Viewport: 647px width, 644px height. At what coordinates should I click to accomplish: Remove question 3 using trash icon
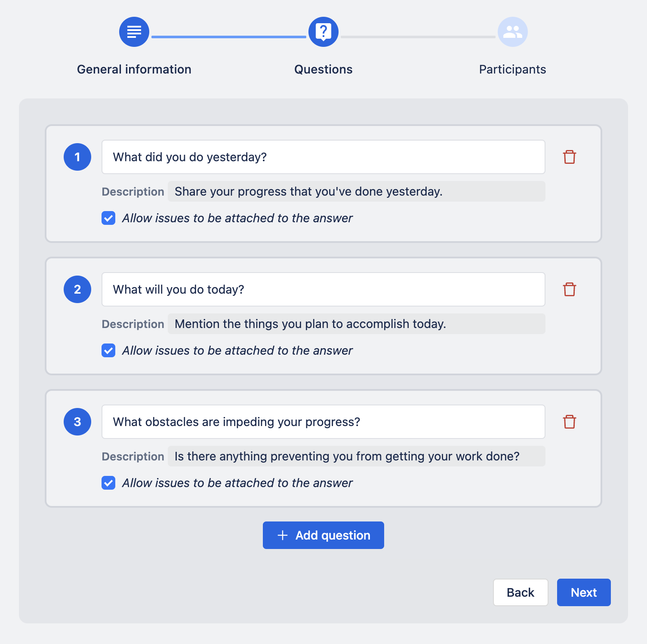(570, 422)
